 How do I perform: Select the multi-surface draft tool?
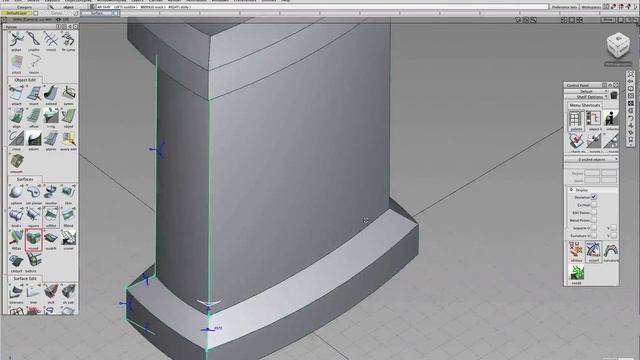pyautogui.click(x=51, y=240)
